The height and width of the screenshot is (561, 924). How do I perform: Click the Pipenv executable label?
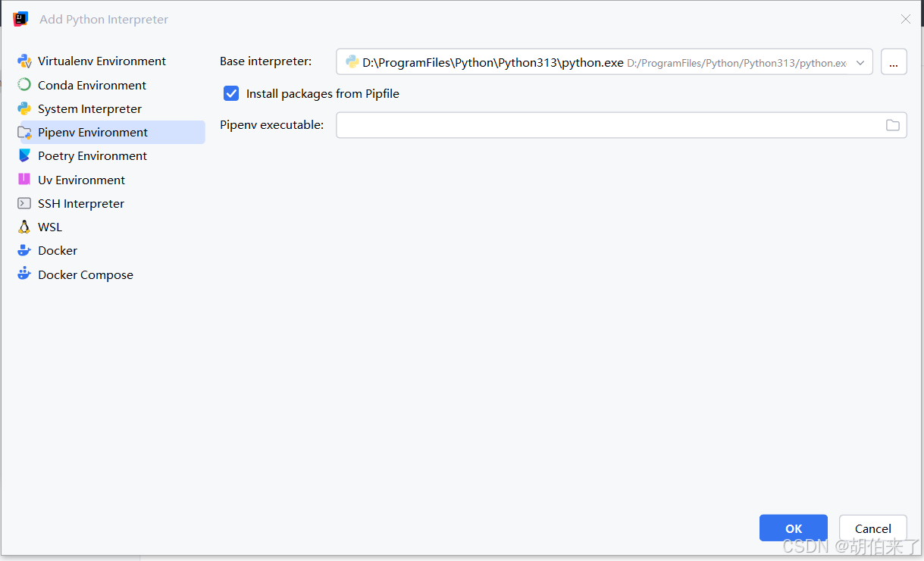coord(271,124)
